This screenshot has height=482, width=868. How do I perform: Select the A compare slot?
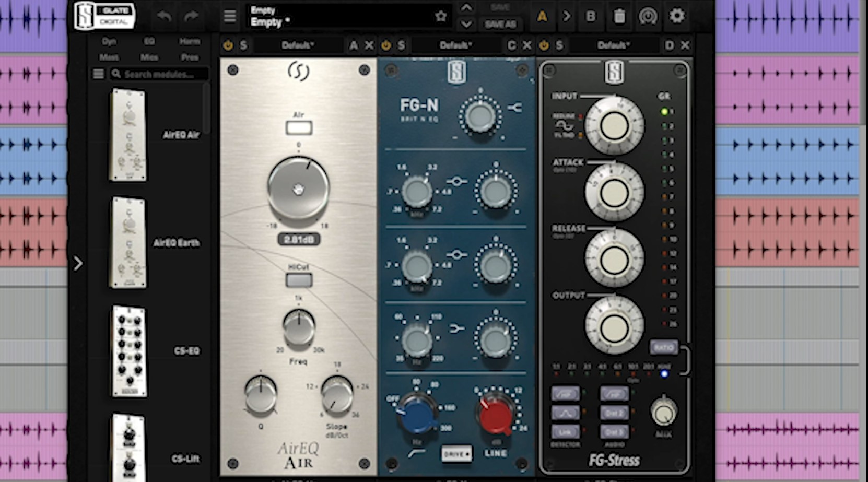[x=542, y=16]
